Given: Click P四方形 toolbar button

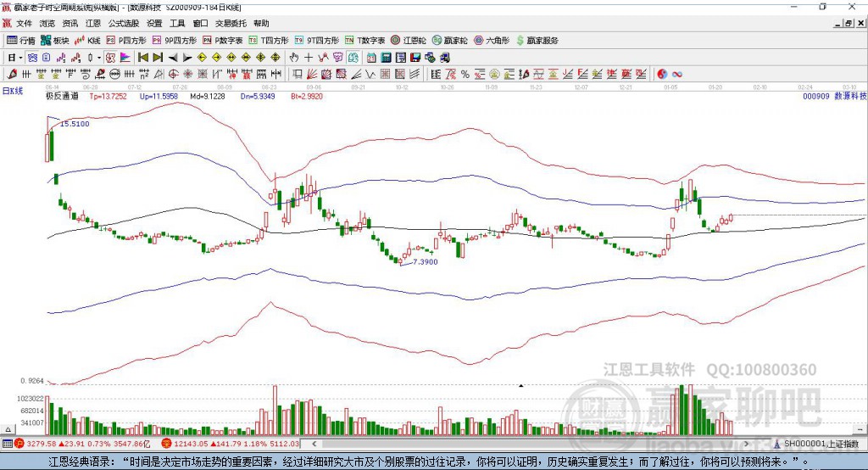Looking at the screenshot, I should coord(126,40).
